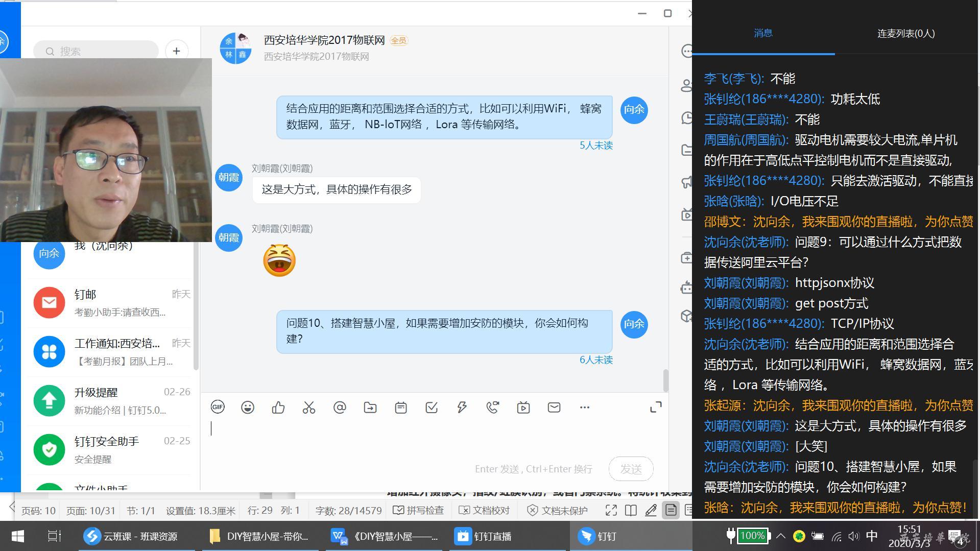Screen dimensions: 980x551
Task: Switch to the 连麦列表(0人) tab
Action: (906, 34)
